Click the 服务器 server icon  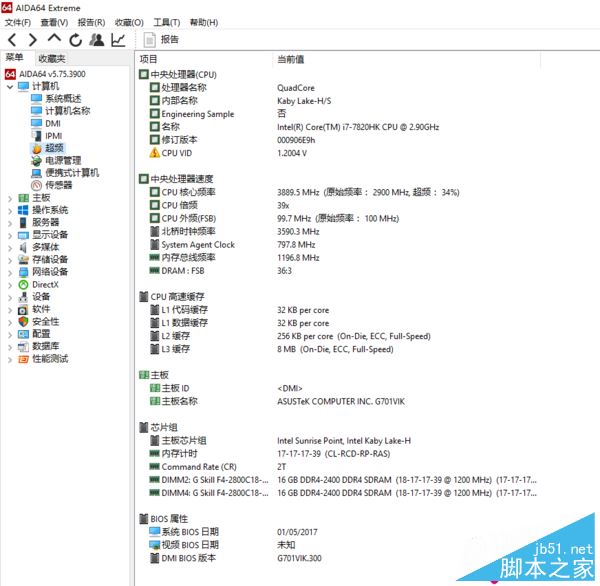coord(23,222)
